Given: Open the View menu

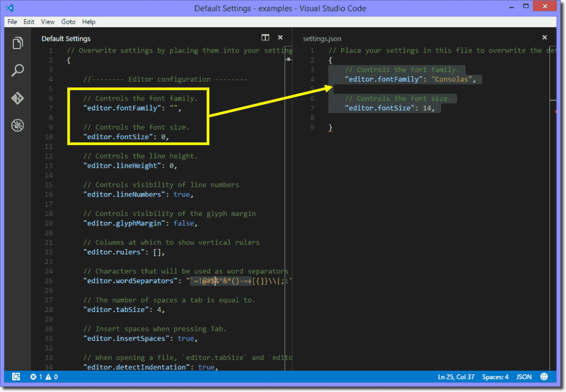Looking at the screenshot, I should pos(48,22).
